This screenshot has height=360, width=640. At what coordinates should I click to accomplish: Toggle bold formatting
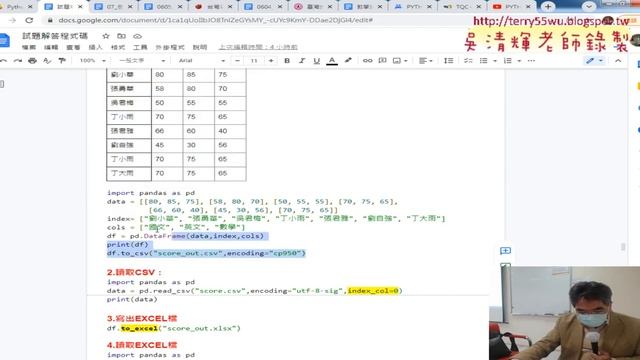(287, 61)
